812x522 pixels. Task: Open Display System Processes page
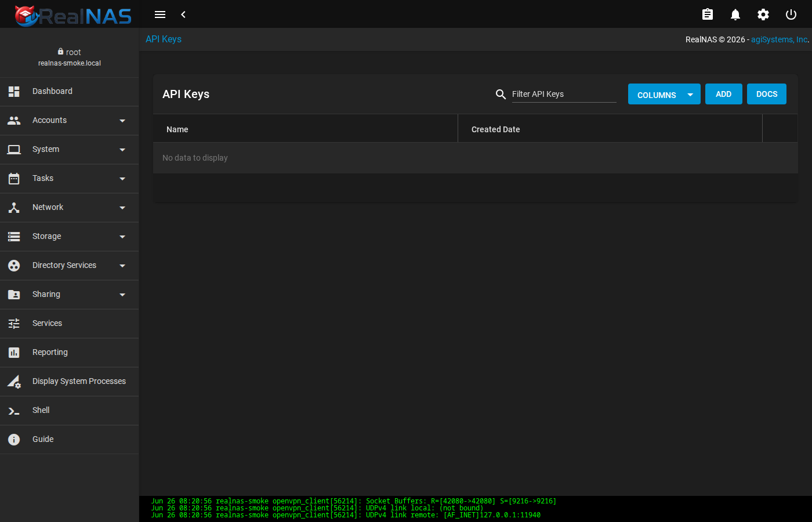(70, 382)
